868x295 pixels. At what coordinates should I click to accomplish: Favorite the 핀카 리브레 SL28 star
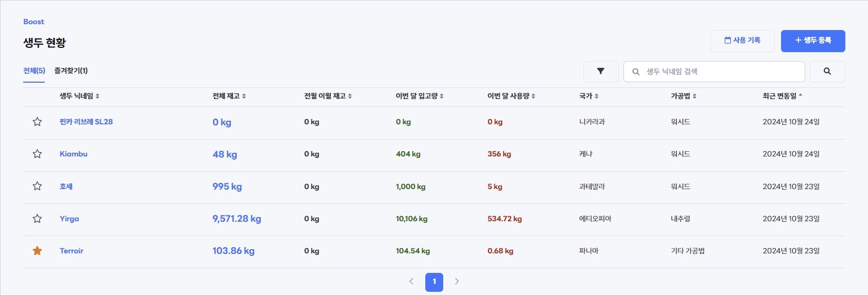click(x=37, y=122)
